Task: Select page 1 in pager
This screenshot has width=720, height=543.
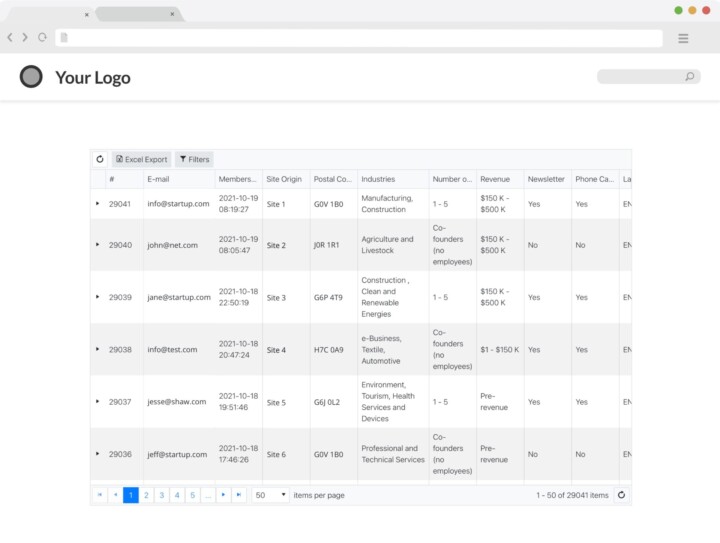Action: pyautogui.click(x=131, y=495)
